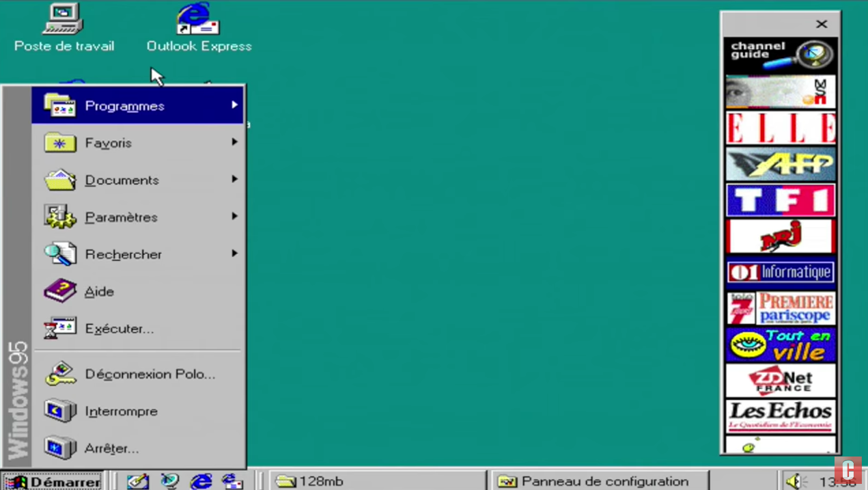Launch Outlook Express from quick launch
Screen dimensions: 868x490
tap(232, 481)
